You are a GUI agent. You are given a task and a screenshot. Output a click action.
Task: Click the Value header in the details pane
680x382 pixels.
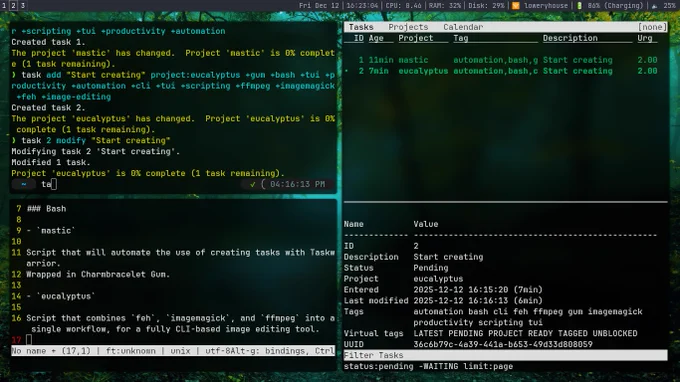click(425, 224)
